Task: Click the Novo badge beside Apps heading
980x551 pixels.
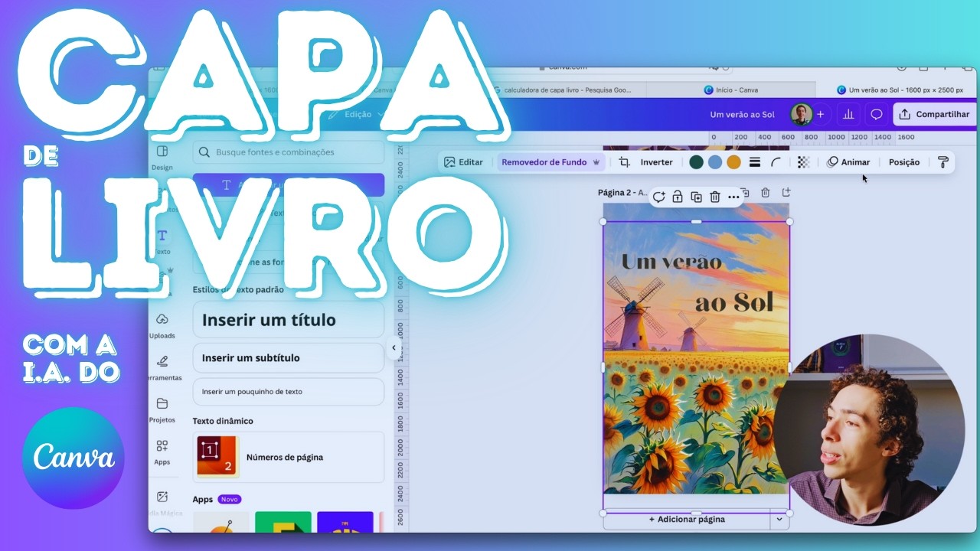Action: tap(229, 499)
